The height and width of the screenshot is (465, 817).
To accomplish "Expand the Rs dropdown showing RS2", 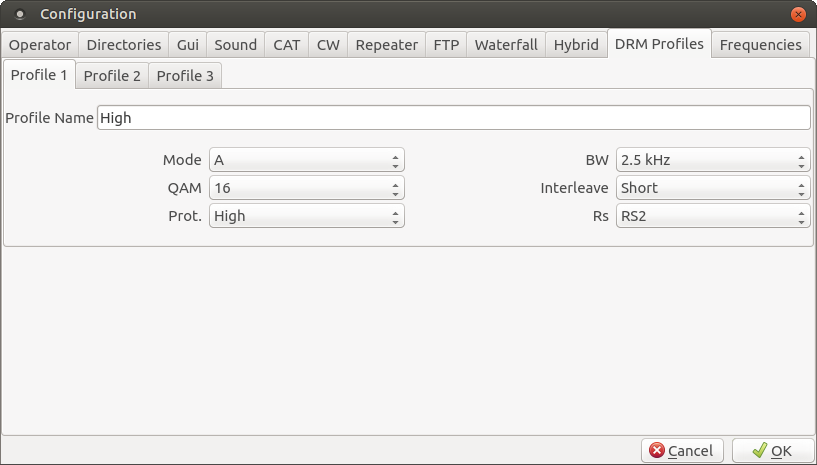I will click(713, 216).
